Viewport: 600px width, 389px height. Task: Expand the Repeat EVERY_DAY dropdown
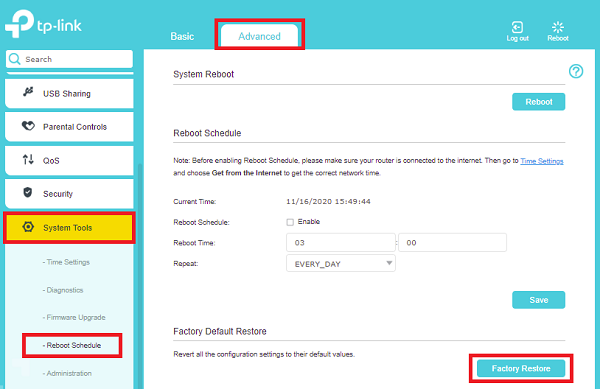(341, 264)
